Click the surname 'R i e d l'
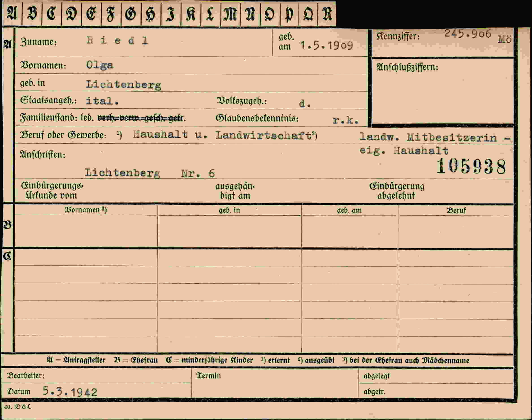This screenshot has height=420, width=532. (x=117, y=41)
